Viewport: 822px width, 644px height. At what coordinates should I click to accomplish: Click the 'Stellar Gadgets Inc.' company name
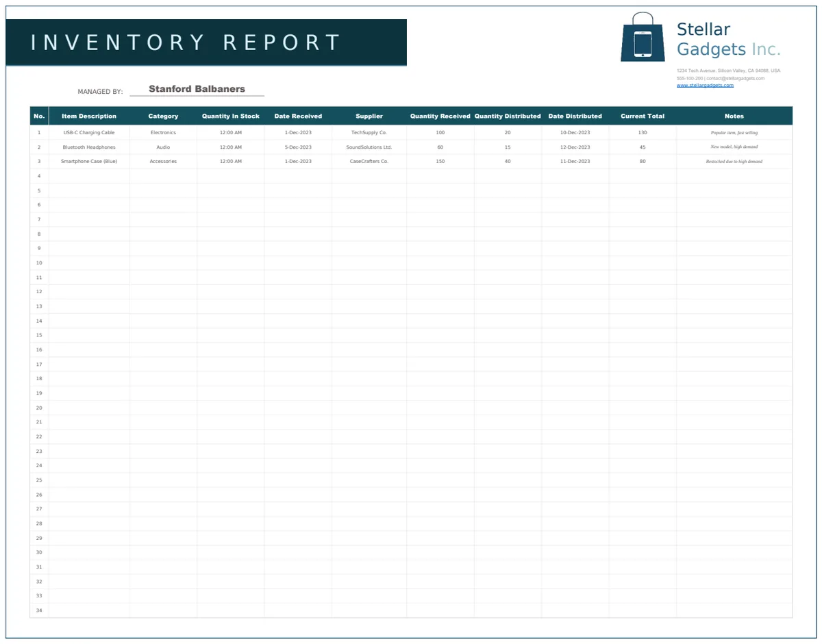(728, 39)
